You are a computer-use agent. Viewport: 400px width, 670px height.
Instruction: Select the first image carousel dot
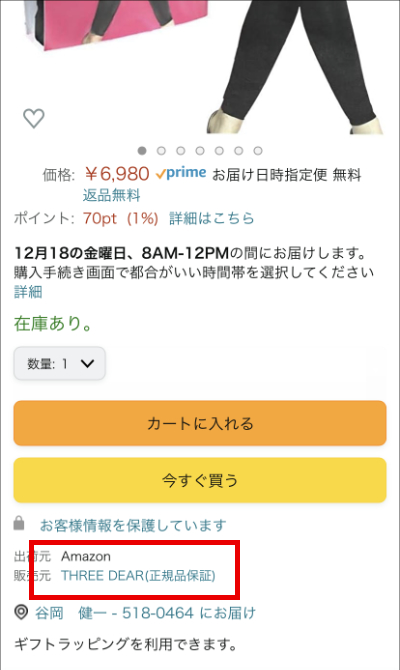142,150
